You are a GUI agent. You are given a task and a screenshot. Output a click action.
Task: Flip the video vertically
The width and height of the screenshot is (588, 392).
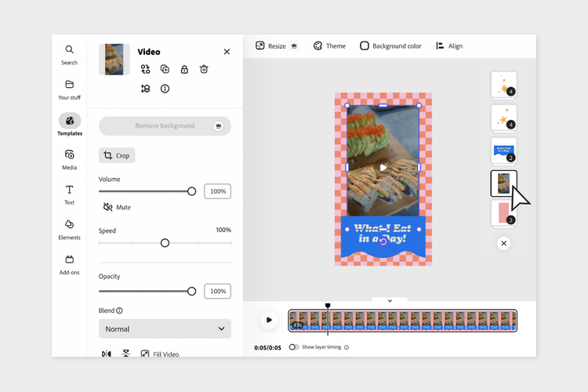(x=126, y=354)
